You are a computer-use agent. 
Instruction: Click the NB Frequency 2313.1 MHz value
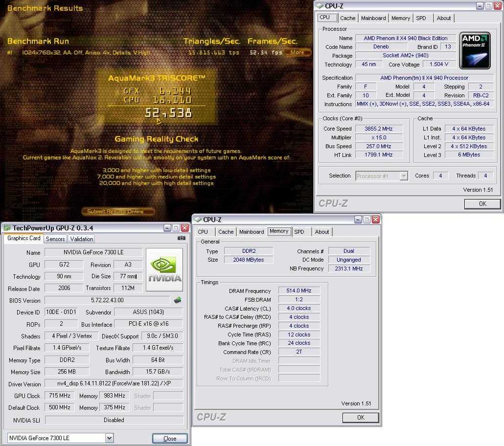click(x=349, y=268)
